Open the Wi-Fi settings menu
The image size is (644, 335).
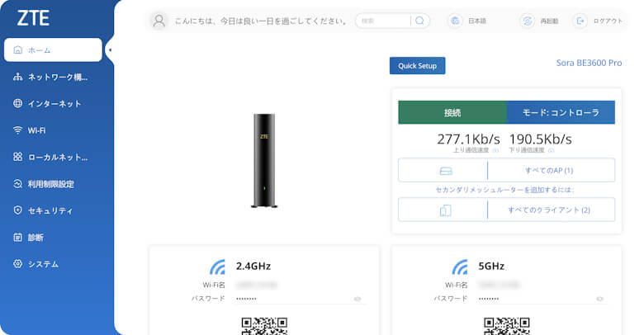(x=37, y=130)
